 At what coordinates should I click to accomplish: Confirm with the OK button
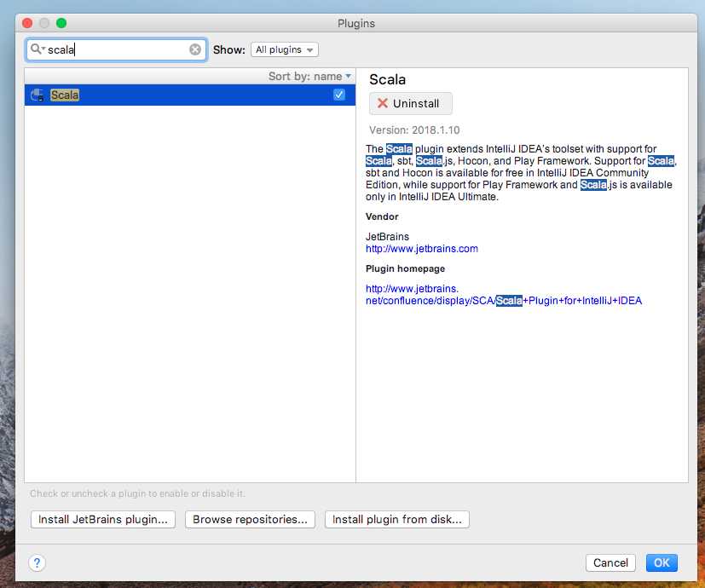click(662, 562)
